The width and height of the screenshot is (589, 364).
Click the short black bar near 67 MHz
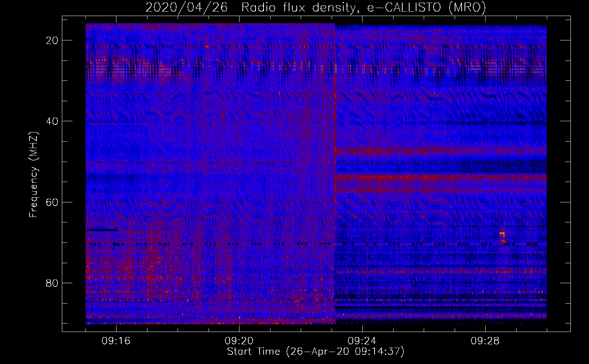(x=102, y=230)
